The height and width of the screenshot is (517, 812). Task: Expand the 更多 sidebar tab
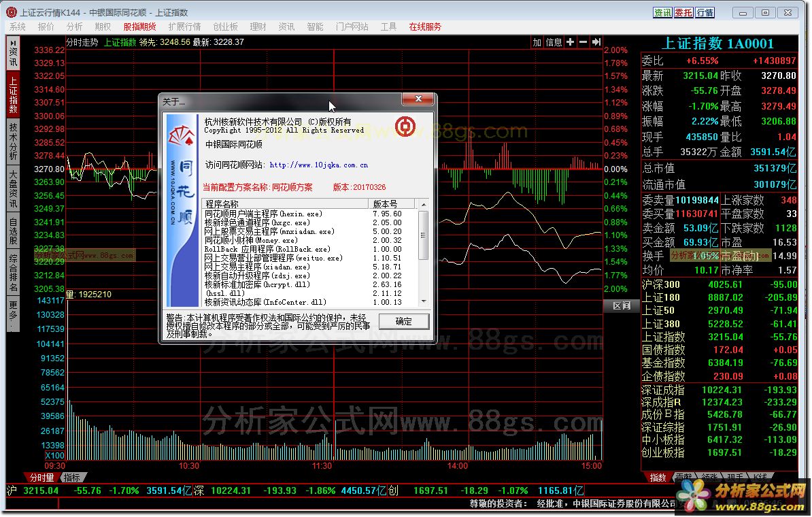point(13,315)
